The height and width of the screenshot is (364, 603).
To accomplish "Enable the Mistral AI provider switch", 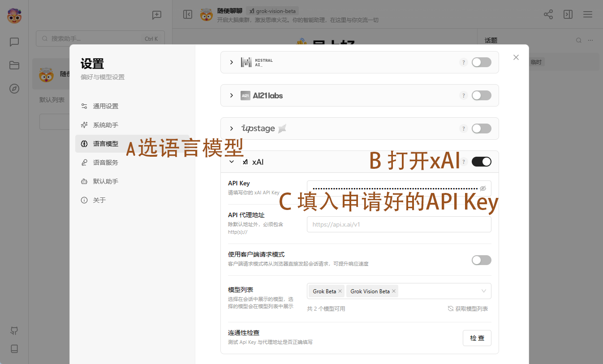I will (x=482, y=62).
